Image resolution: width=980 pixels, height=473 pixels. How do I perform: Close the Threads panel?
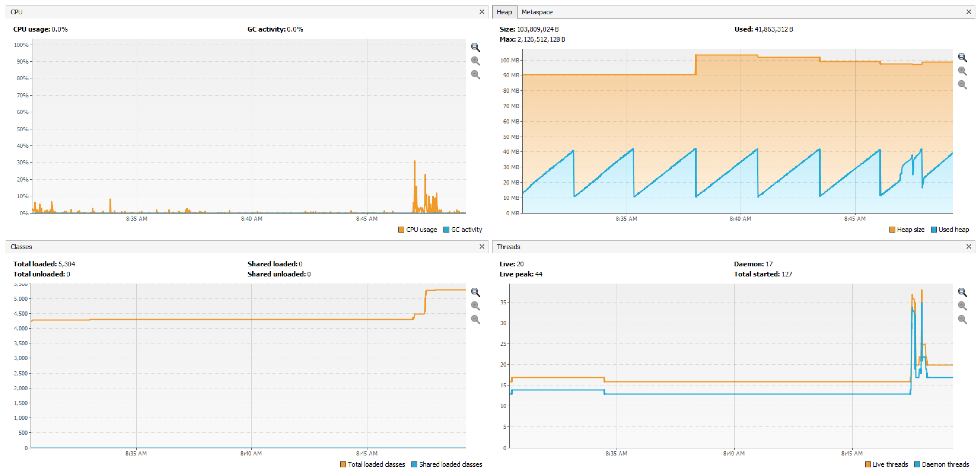[969, 247]
